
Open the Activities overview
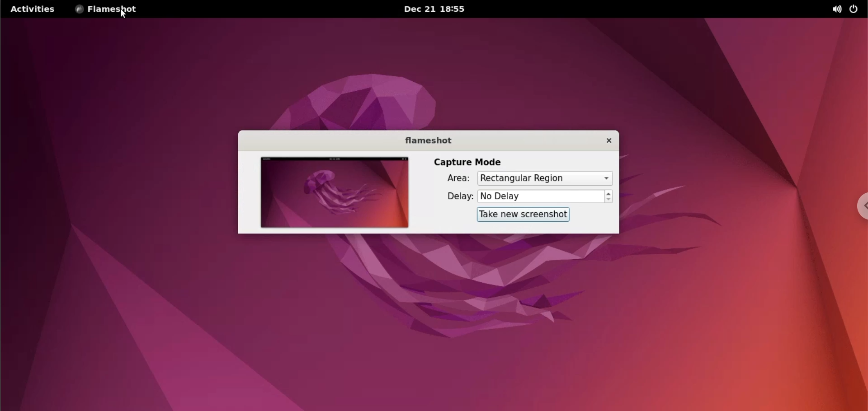(33, 9)
